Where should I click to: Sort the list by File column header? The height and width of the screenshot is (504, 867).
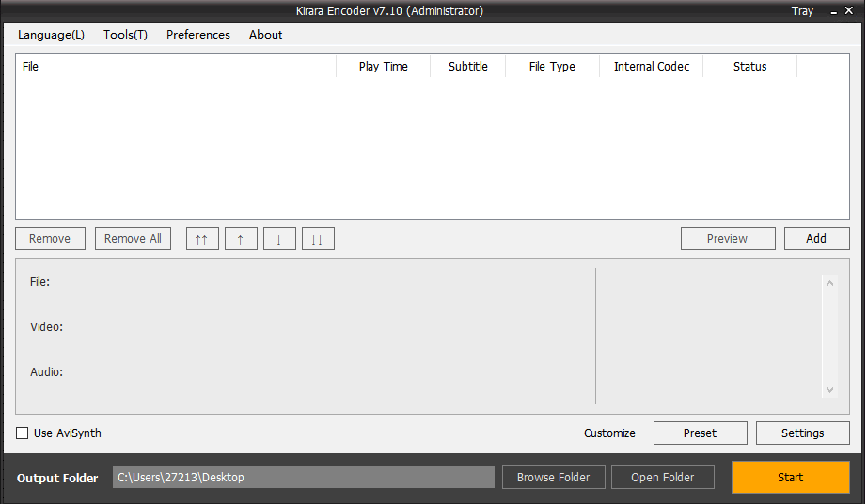click(176, 67)
